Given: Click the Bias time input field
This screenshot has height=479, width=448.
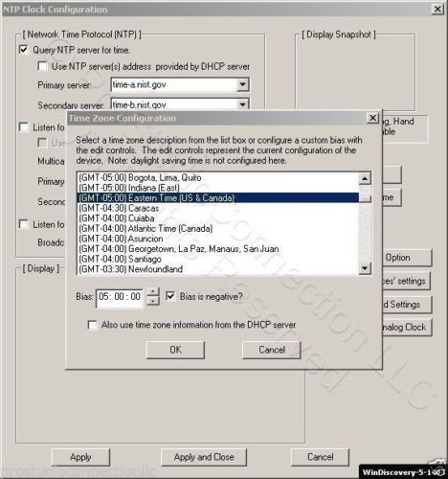Looking at the screenshot, I should pos(120,297).
